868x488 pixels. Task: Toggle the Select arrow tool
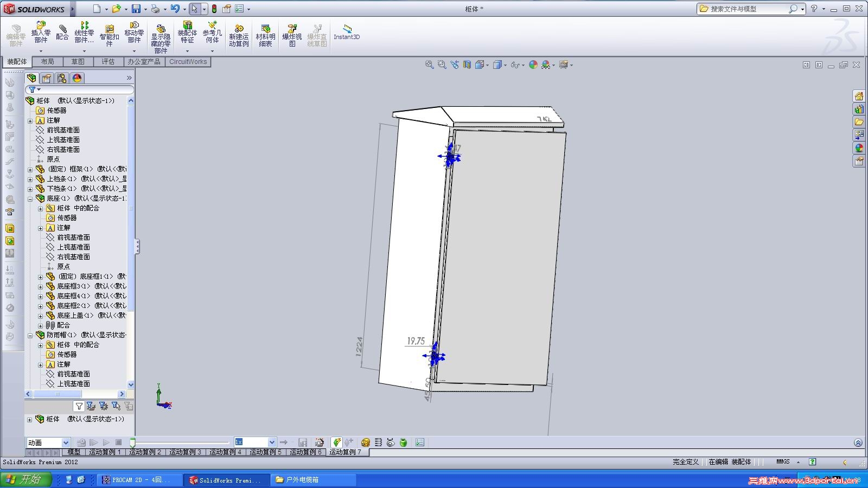(195, 9)
